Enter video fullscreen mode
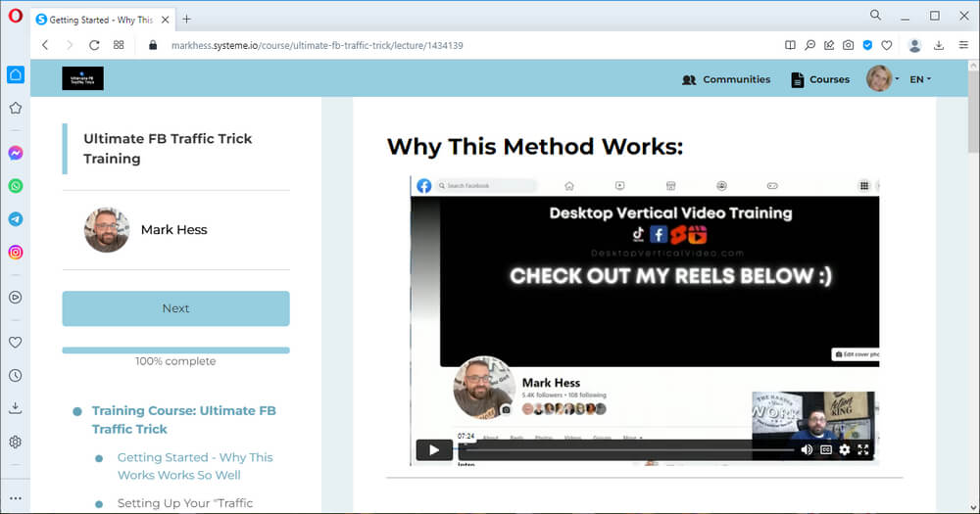980x514 pixels. (x=863, y=449)
